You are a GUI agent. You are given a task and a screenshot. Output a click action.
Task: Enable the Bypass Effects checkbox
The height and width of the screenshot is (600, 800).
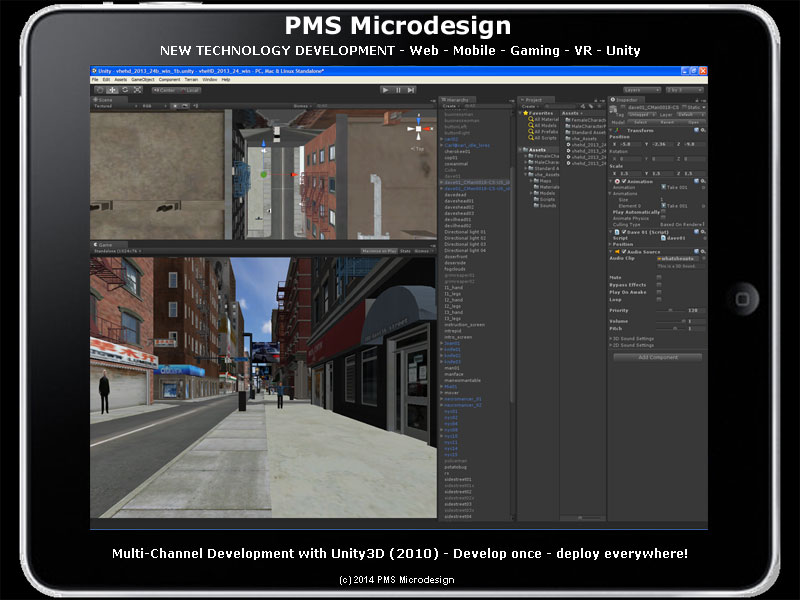click(x=659, y=285)
